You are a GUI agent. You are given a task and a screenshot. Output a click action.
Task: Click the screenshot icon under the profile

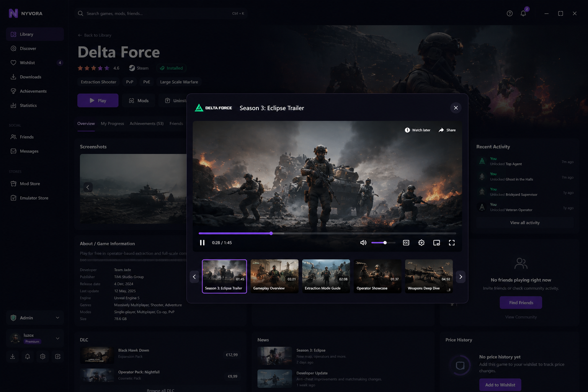(58, 356)
